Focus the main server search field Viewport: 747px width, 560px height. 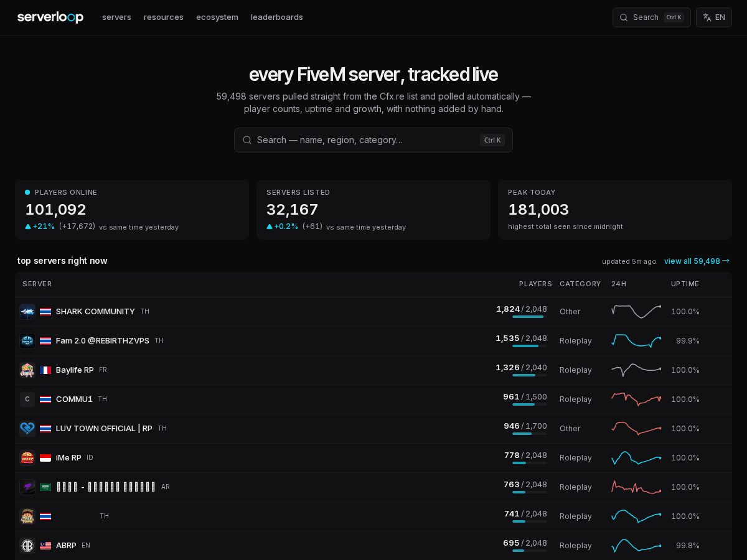click(374, 140)
